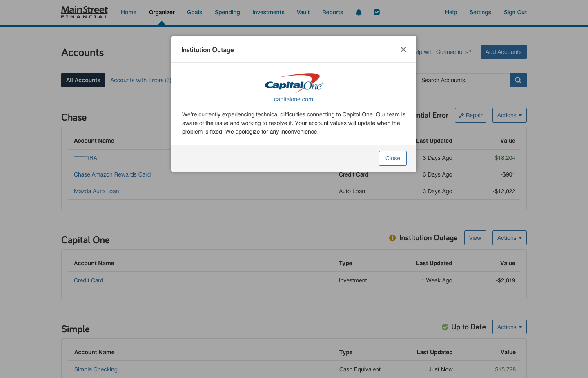Click the 1 Week Ago cell

[437, 280]
